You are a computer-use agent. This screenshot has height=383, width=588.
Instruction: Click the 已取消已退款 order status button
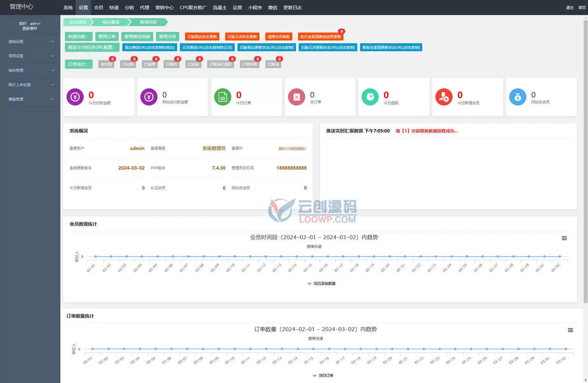pyautogui.click(x=220, y=64)
